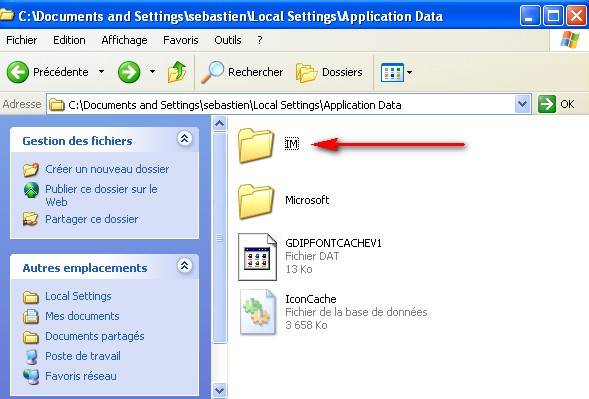The image size is (589, 399).
Task: Open the Rechercher search tool
Action: (x=242, y=72)
